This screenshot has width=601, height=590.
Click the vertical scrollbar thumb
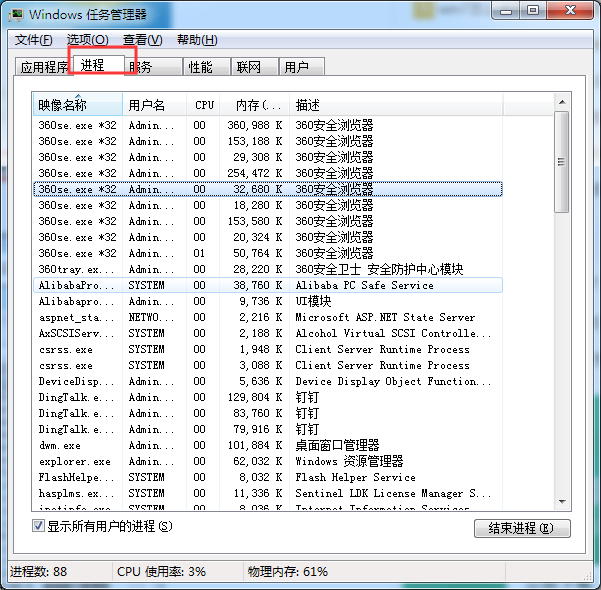click(x=562, y=162)
